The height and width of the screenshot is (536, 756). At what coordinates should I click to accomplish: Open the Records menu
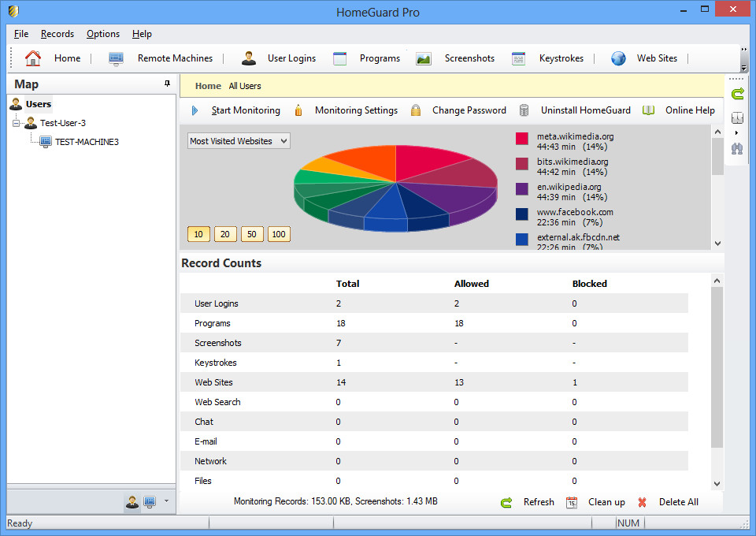[57, 34]
